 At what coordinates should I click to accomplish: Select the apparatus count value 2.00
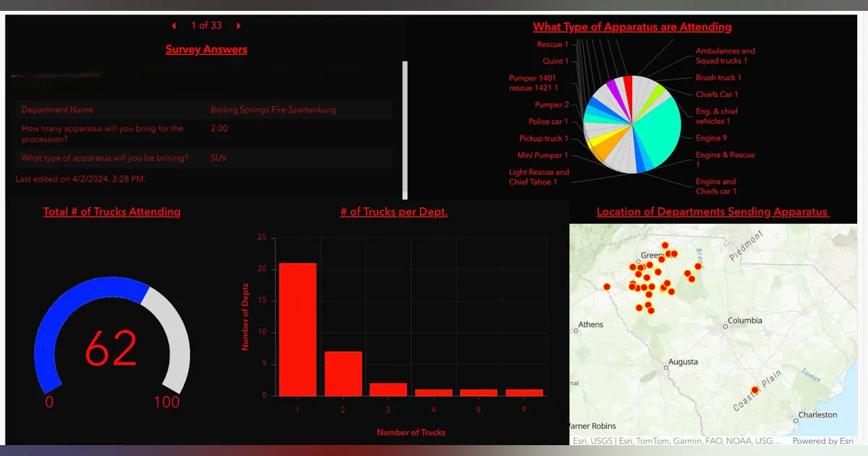click(x=219, y=128)
